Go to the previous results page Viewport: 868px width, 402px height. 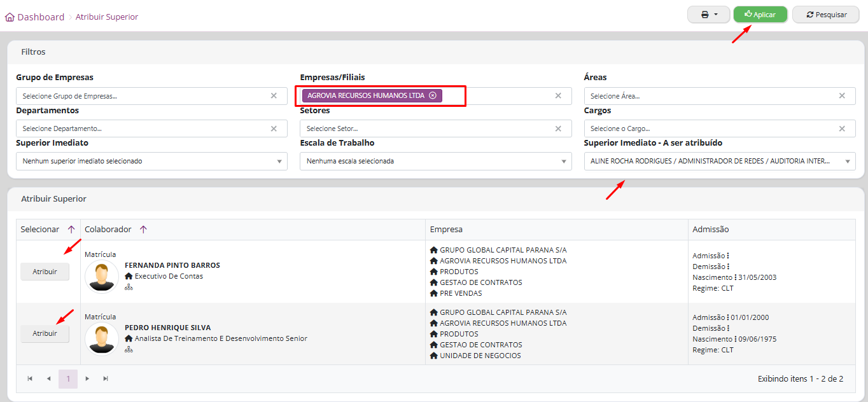(x=48, y=379)
